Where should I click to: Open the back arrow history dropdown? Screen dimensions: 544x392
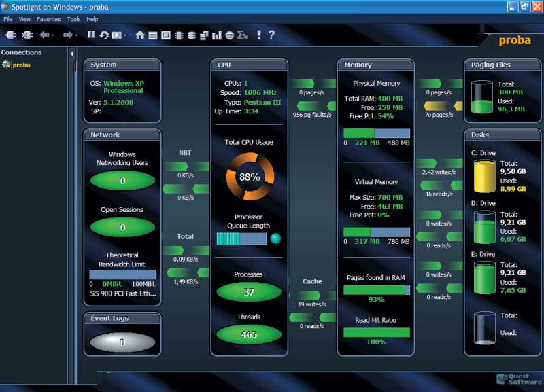(x=53, y=35)
